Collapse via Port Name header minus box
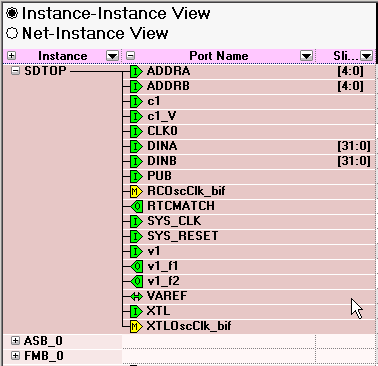 point(131,56)
